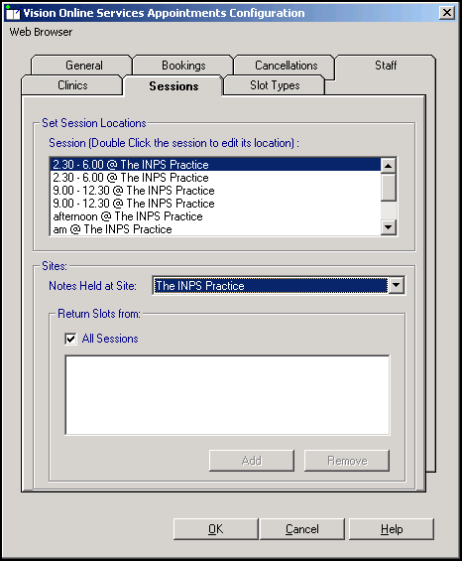The width and height of the screenshot is (462, 561).
Task: Click the OK button
Action: coord(215,529)
